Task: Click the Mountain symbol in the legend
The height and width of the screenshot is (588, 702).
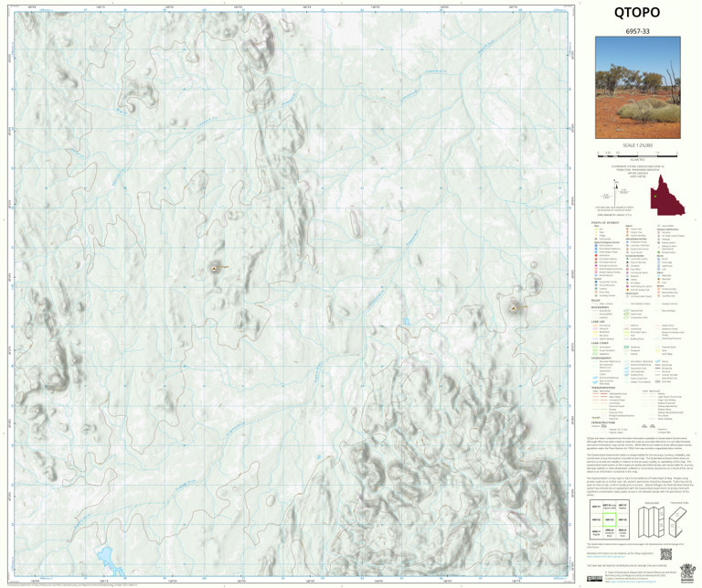Action: pos(658,279)
